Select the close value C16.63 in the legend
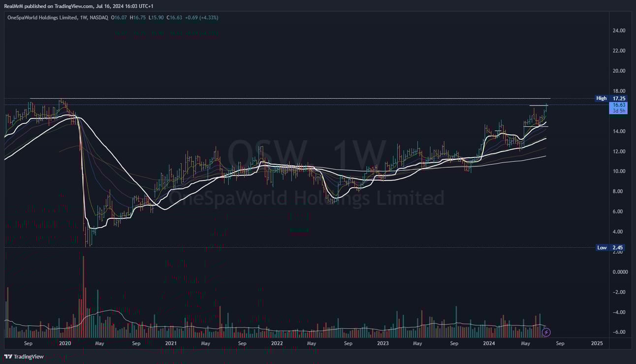 175,18
